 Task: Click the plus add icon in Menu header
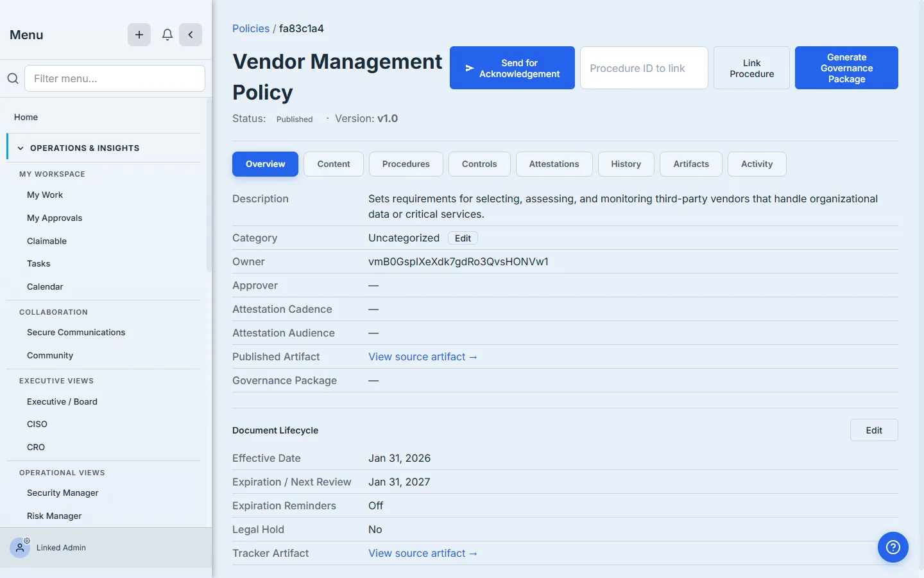coord(139,35)
